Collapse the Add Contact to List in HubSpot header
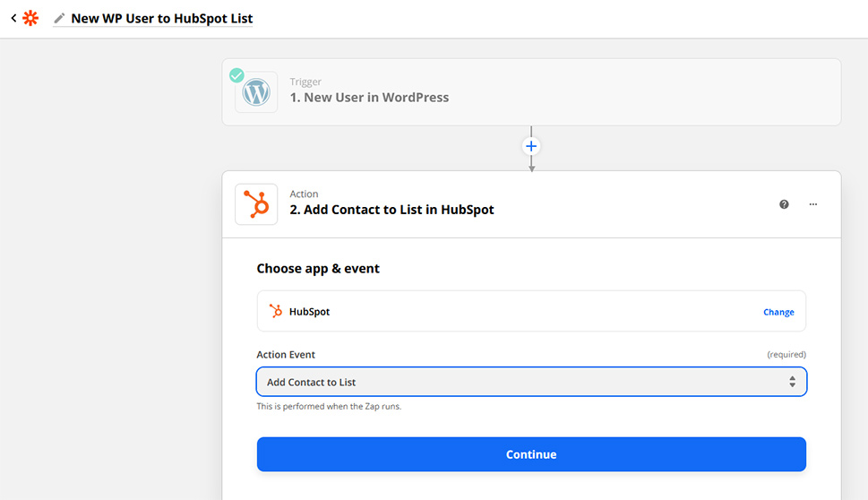Viewport: 868px width, 500px height. pos(531,204)
